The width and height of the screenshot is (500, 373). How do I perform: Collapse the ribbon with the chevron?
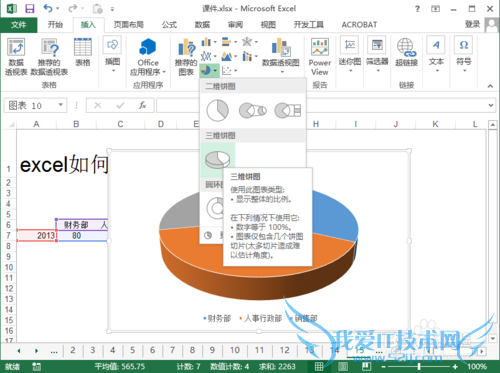coord(490,86)
